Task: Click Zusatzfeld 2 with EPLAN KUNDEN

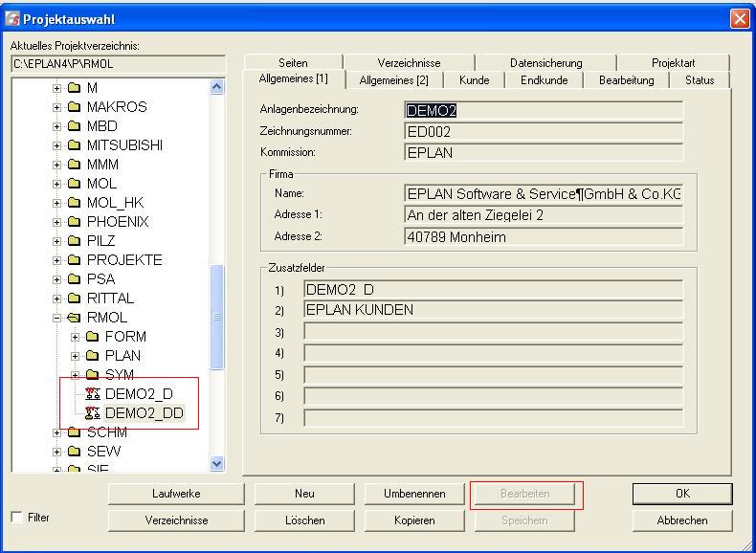Action: (493, 310)
